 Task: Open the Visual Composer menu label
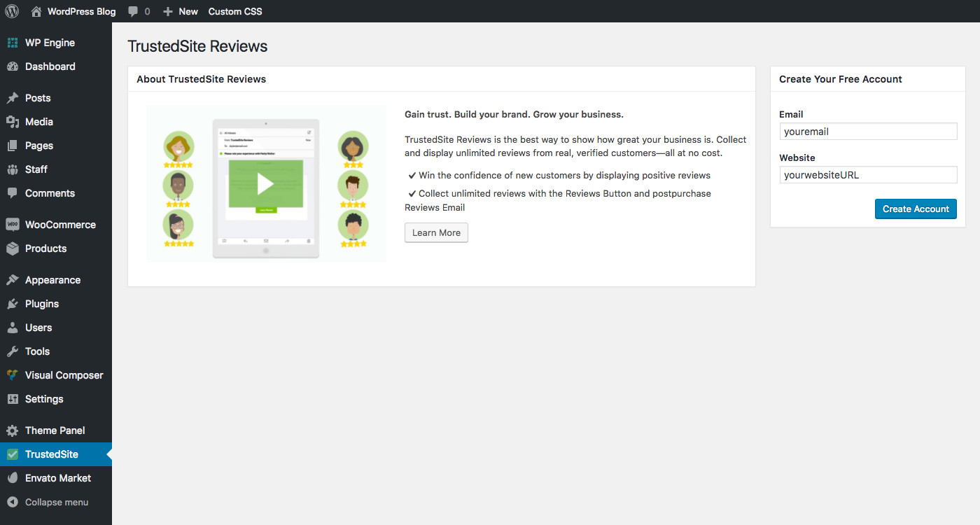coord(64,375)
